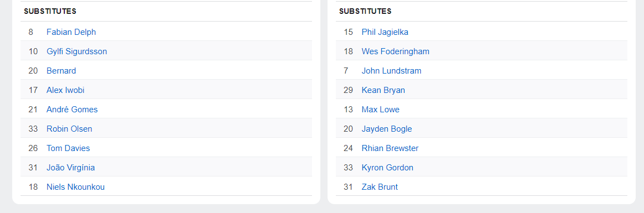The image size is (644, 213).
Task: View André Gomes player page
Action: 72,110
